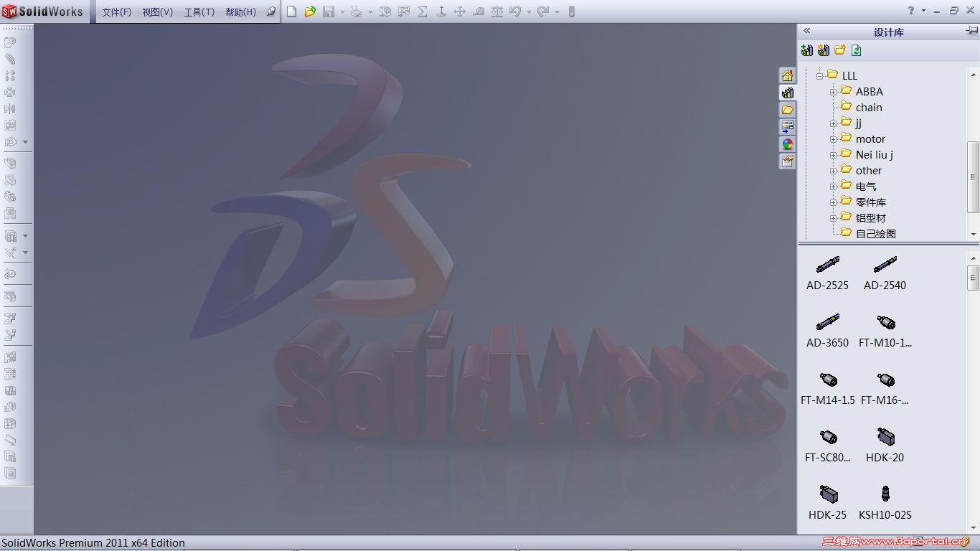Click the Add File Location icon

point(824,50)
